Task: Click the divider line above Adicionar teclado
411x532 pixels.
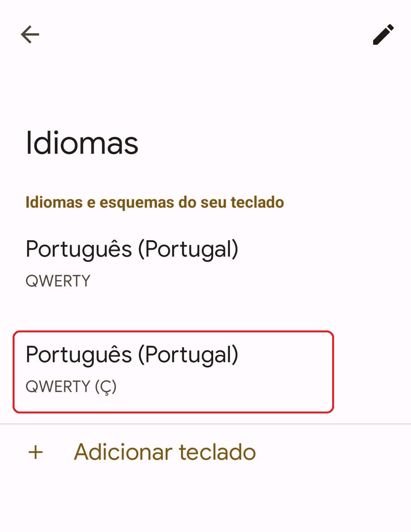Action: coord(205,424)
